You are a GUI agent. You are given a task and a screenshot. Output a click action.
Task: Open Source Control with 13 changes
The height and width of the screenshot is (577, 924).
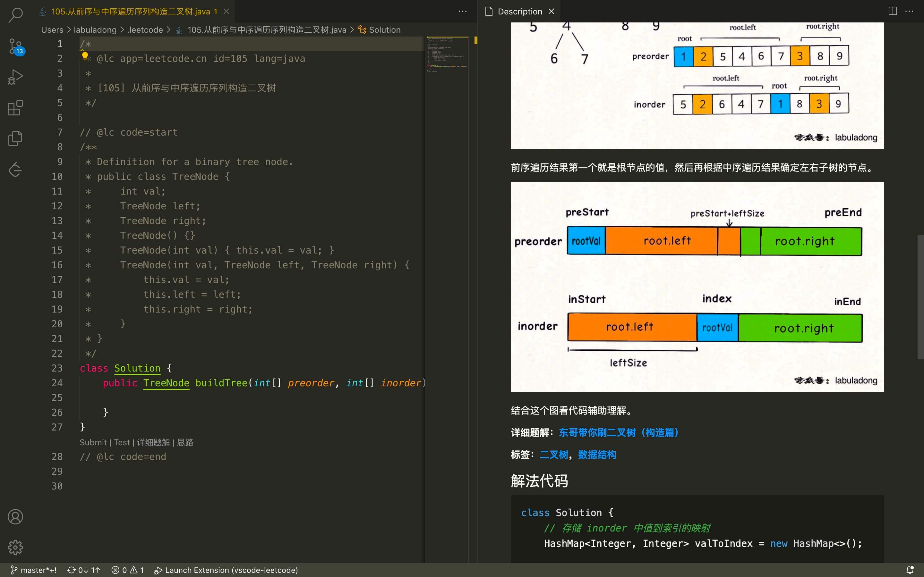click(15, 46)
